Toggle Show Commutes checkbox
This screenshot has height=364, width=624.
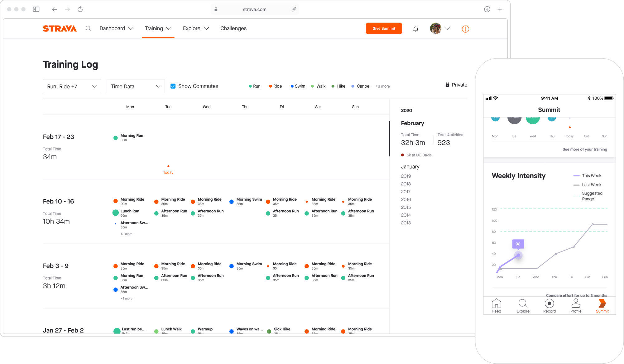pos(173,86)
